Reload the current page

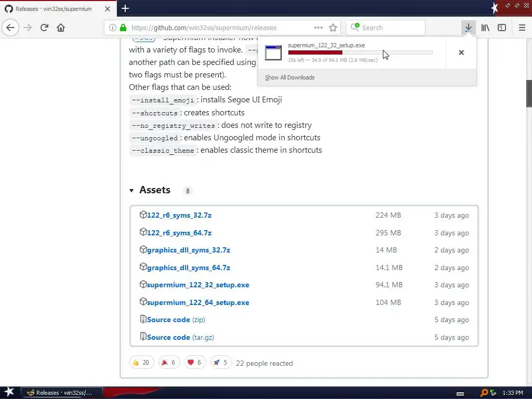[x=44, y=28]
